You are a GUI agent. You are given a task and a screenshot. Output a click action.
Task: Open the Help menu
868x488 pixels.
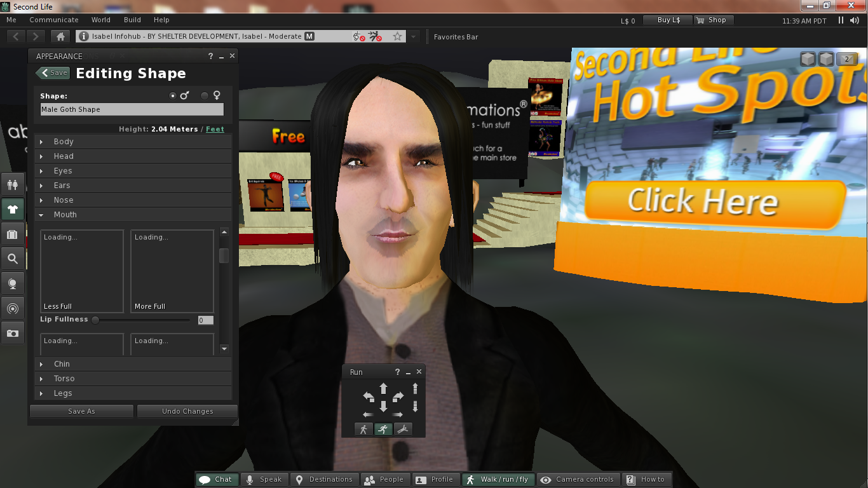[161, 20]
